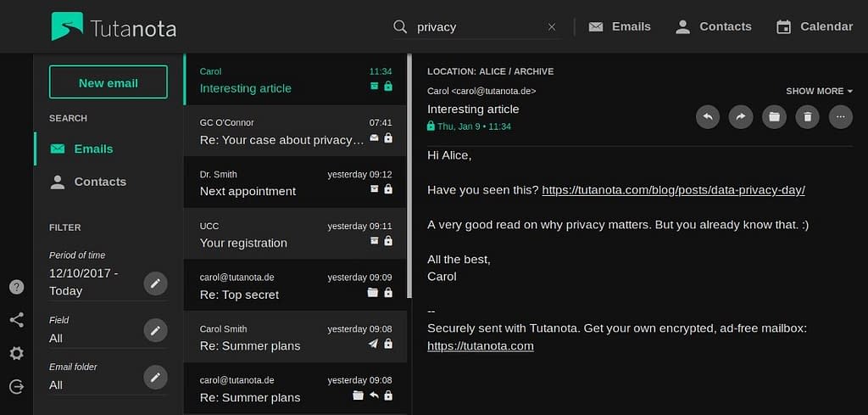The width and height of the screenshot is (868, 415).
Task: Open the Emails tab in top navigation
Action: click(620, 26)
